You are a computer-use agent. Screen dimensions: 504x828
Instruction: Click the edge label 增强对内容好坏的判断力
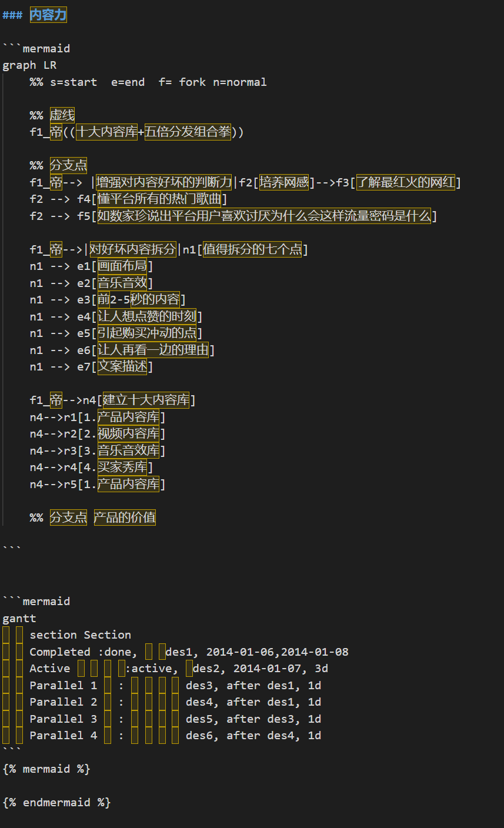(x=164, y=182)
